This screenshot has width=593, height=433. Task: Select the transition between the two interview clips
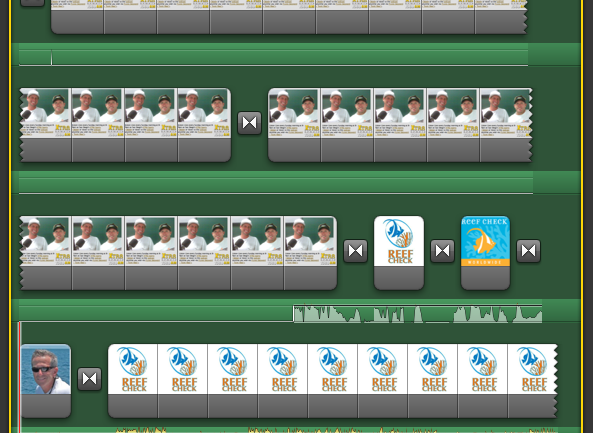250,123
